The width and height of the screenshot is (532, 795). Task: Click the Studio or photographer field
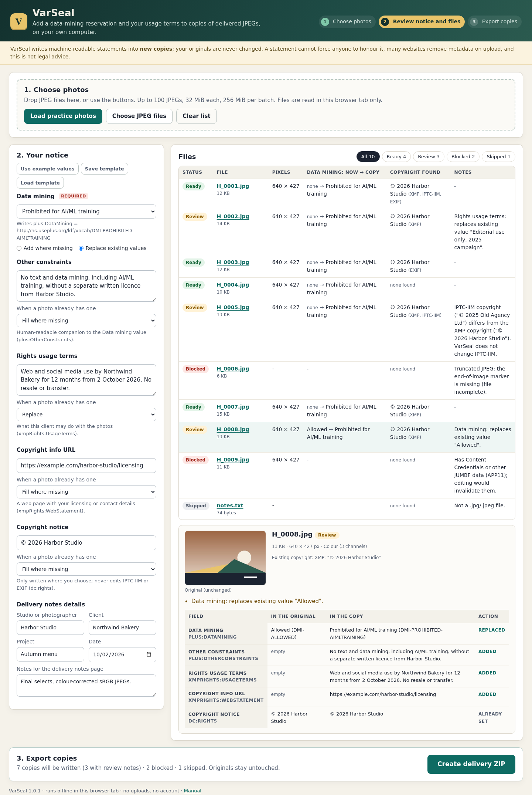click(x=50, y=627)
